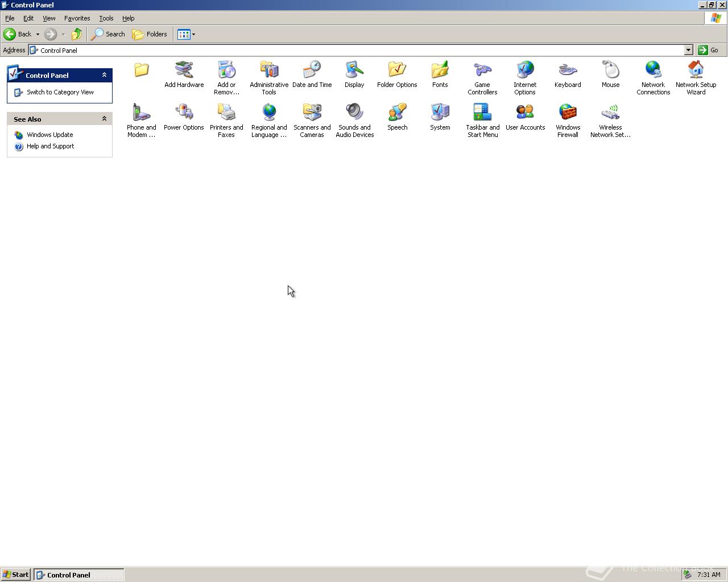Open Windows Firewall
The width and height of the screenshot is (728, 582).
[568, 120]
